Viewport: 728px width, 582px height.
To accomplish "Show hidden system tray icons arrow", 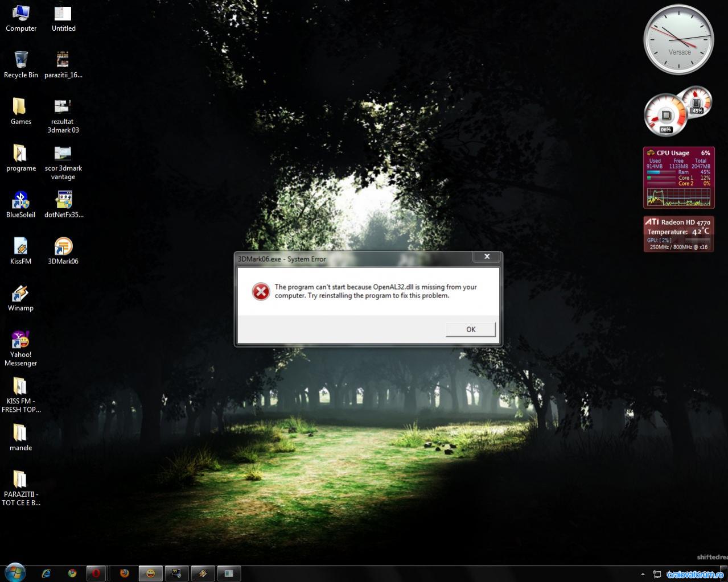I will (x=643, y=575).
